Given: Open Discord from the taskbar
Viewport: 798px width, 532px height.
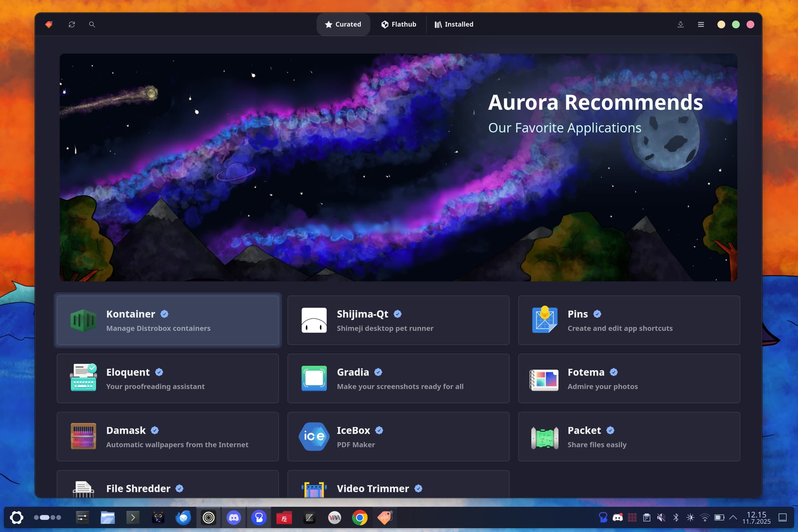Looking at the screenshot, I should pyautogui.click(x=234, y=517).
